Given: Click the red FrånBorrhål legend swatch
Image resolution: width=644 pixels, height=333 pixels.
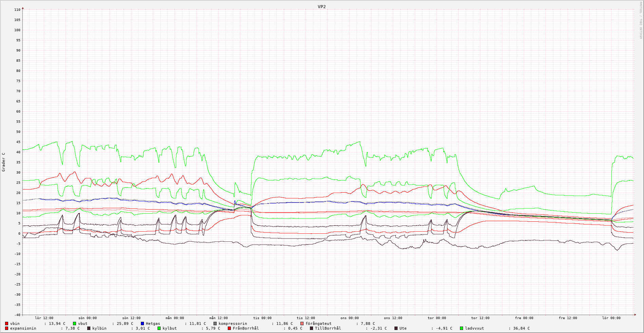Looking at the screenshot, I should 229,329.
